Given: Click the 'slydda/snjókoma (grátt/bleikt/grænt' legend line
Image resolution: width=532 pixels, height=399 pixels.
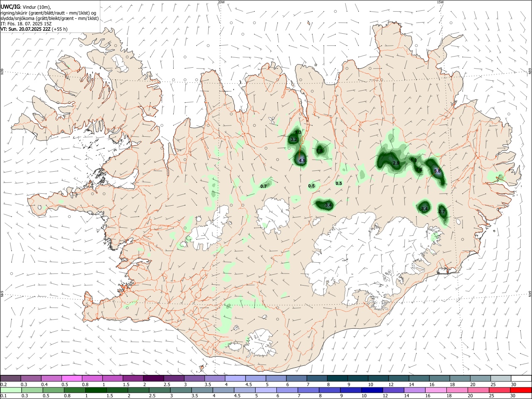Looking at the screenshot, I should tap(49, 18).
